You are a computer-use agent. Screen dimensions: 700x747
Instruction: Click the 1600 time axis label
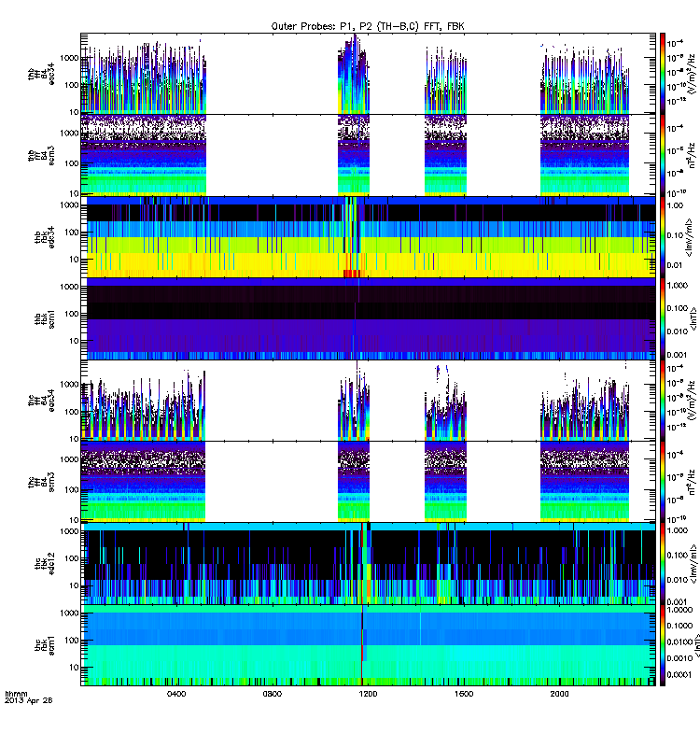(463, 694)
